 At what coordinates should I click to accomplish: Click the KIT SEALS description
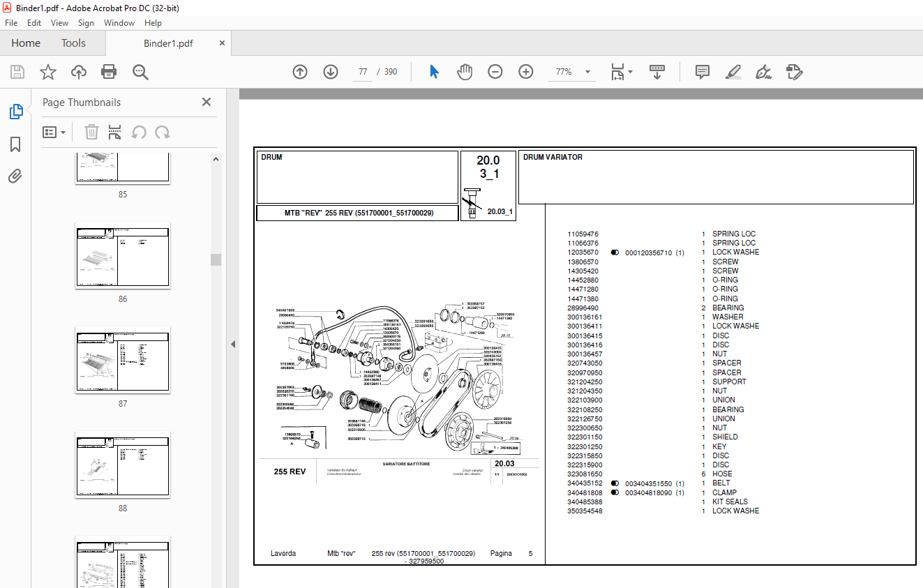[x=730, y=502]
